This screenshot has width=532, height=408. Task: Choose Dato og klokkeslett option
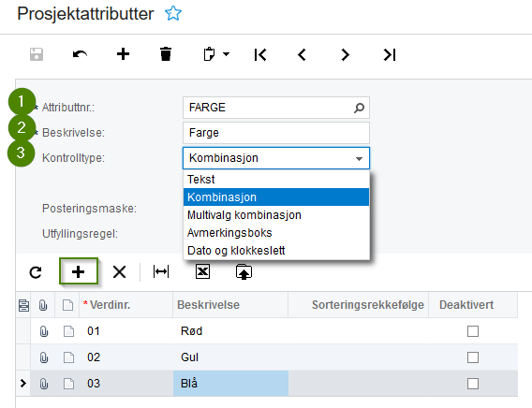click(x=276, y=251)
